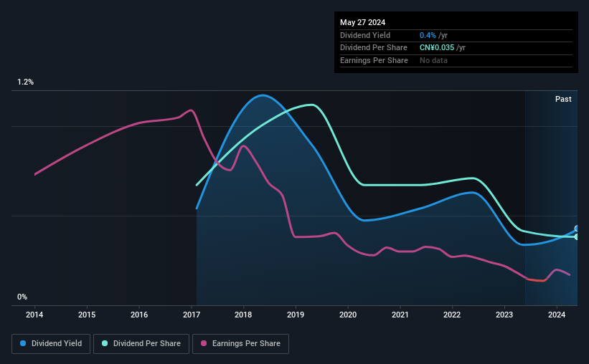Click the May 27 2024 tooltip date header
The height and width of the screenshot is (364, 589).
(x=362, y=22)
